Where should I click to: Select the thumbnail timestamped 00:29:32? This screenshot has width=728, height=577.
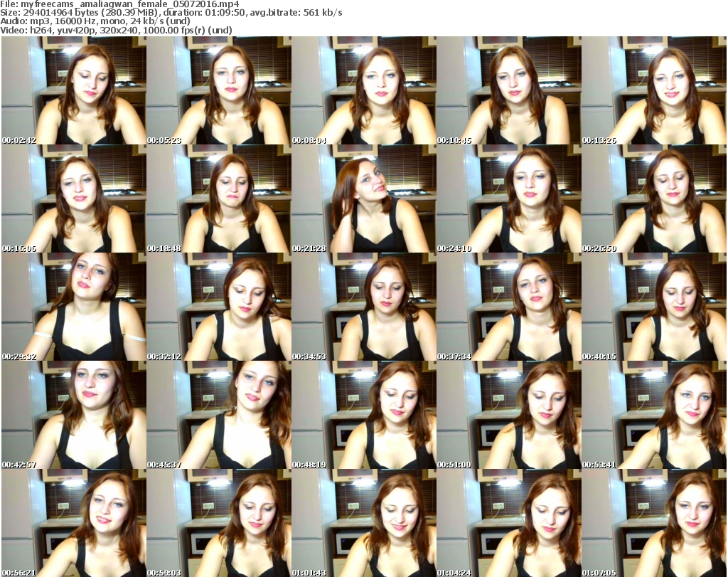pos(74,307)
